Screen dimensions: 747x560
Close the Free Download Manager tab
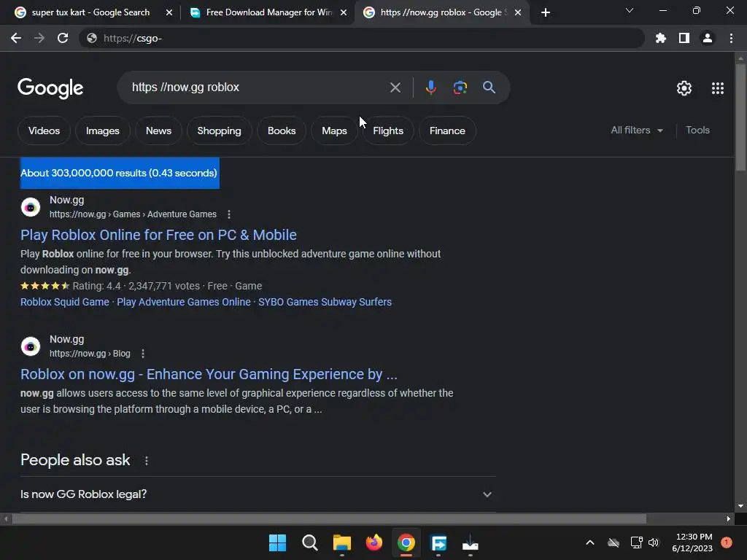point(344,12)
